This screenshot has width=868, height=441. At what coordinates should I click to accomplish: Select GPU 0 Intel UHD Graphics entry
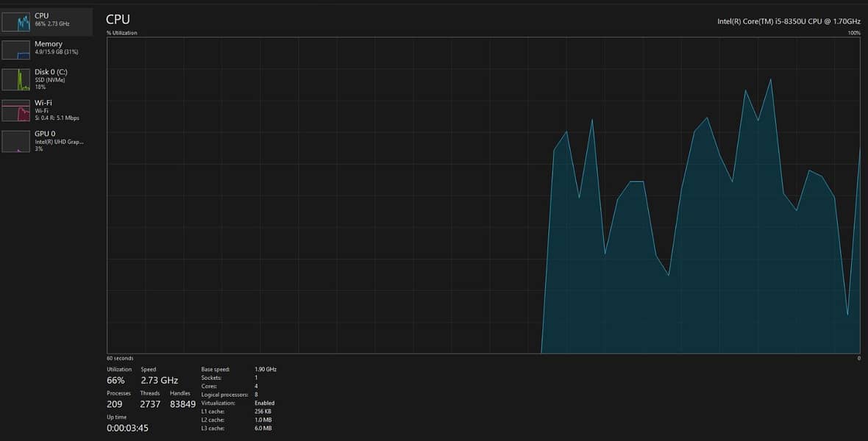[59, 141]
